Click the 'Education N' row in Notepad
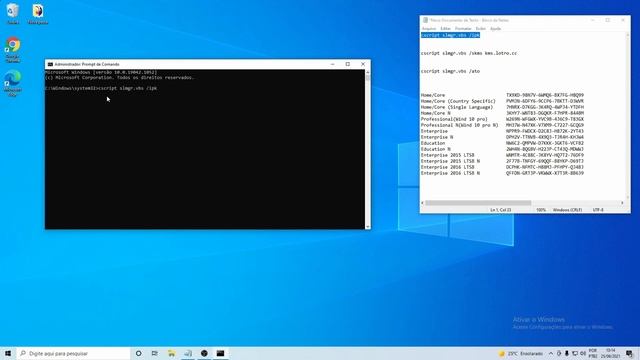This screenshot has height=360, width=640. pos(502,149)
